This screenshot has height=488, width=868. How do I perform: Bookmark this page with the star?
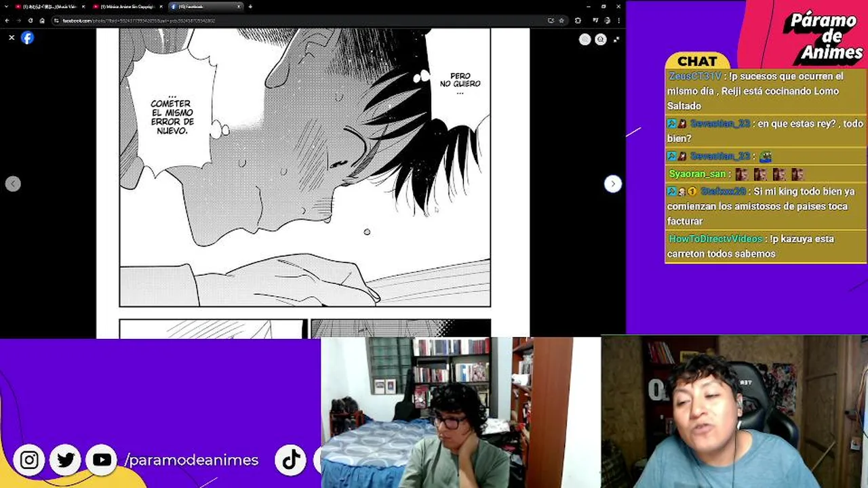[561, 20]
